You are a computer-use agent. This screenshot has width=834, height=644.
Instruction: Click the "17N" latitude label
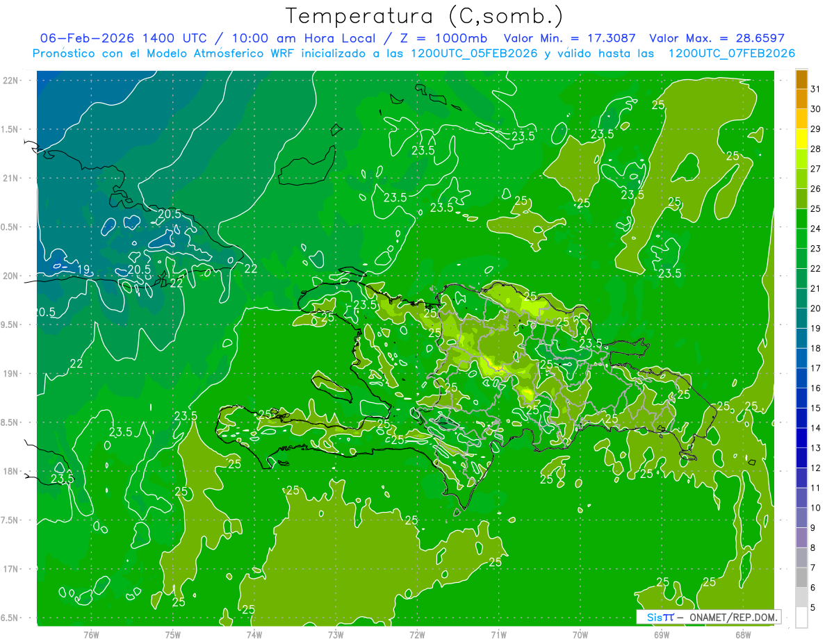coord(10,569)
